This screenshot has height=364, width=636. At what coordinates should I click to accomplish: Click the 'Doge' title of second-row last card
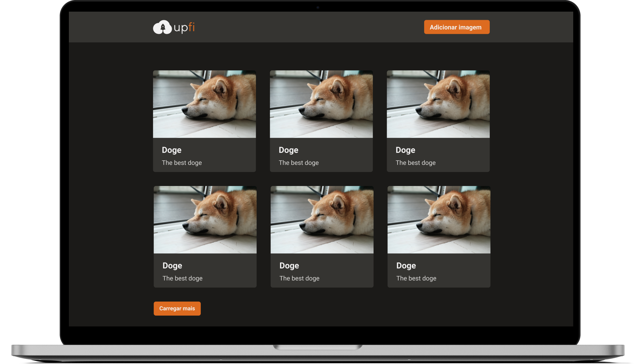(406, 266)
